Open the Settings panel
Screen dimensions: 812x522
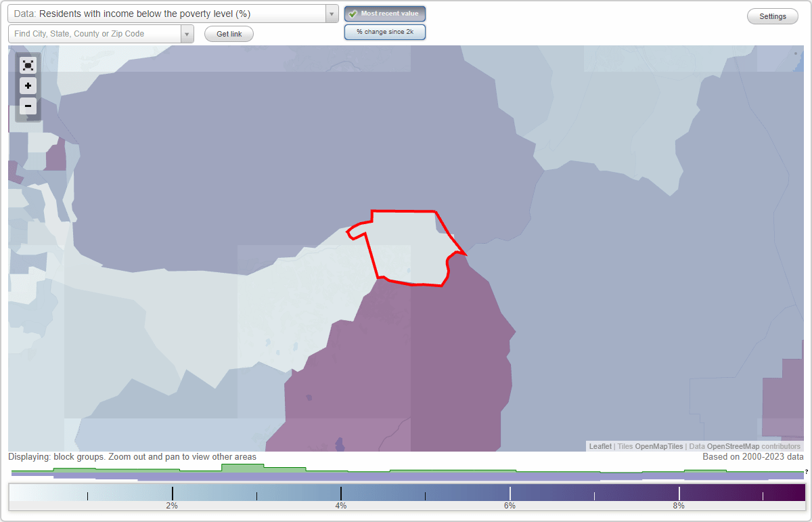pos(772,16)
